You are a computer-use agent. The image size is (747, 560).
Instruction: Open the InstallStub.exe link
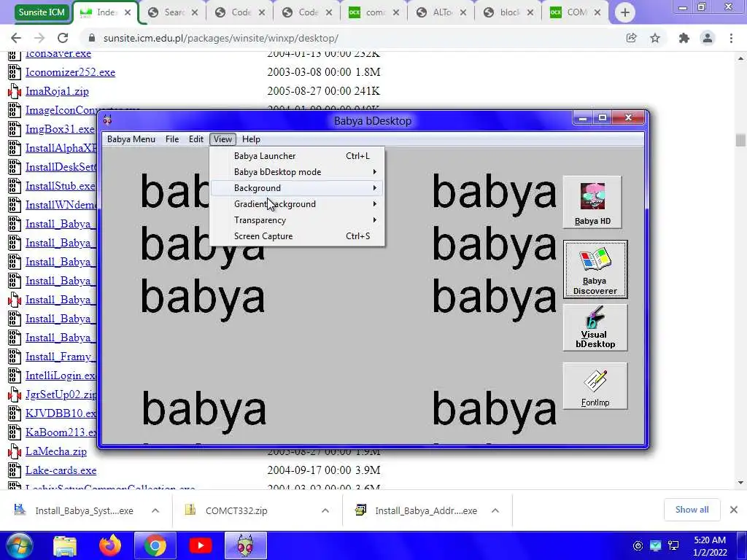click(x=60, y=186)
